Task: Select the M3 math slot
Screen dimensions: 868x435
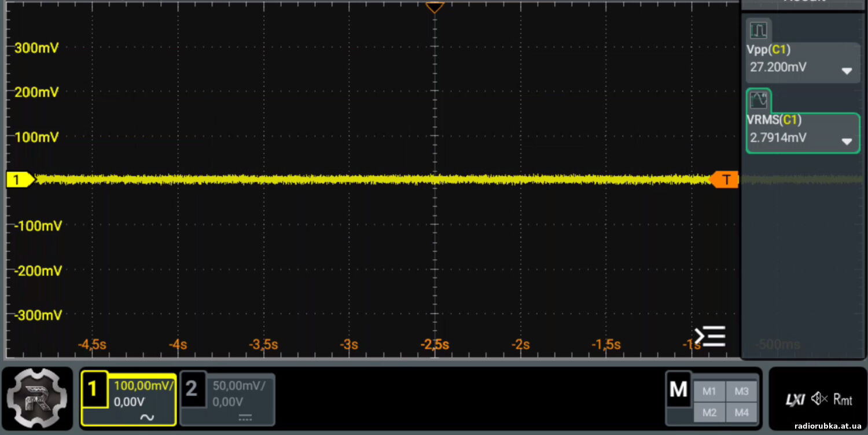Action: coord(741,392)
